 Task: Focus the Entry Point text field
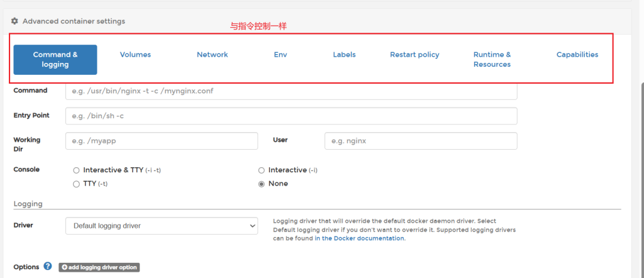291,116
